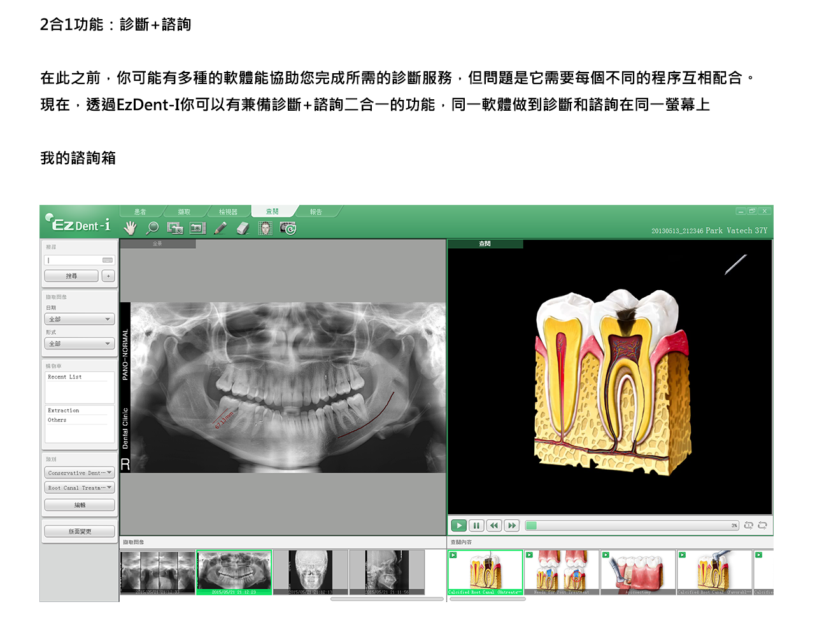Select Others list item
This screenshot has width=815, height=644.
57,420
